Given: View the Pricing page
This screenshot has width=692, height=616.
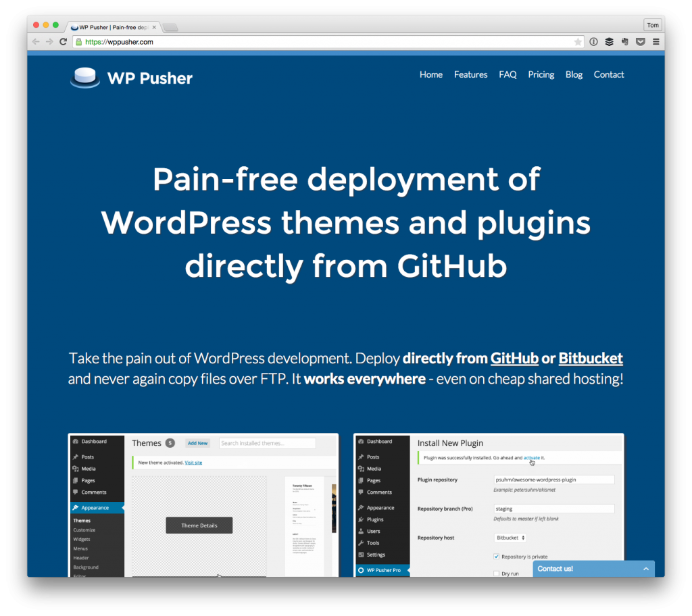Looking at the screenshot, I should [x=541, y=74].
